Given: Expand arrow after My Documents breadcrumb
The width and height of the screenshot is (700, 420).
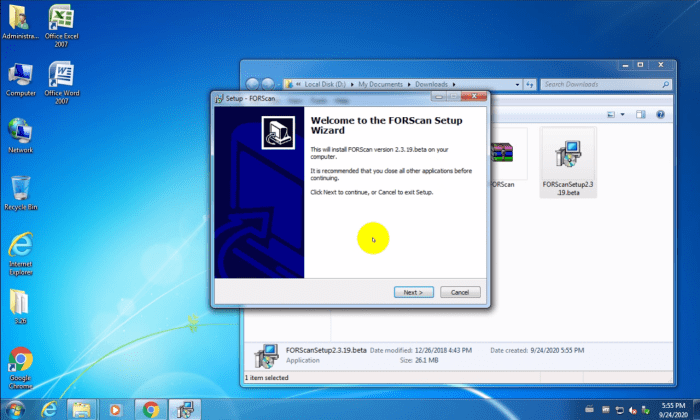Looking at the screenshot, I should 409,84.
